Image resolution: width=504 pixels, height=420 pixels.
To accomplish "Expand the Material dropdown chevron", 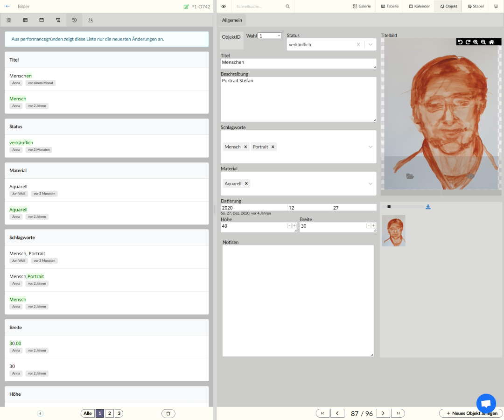I will [x=371, y=184].
